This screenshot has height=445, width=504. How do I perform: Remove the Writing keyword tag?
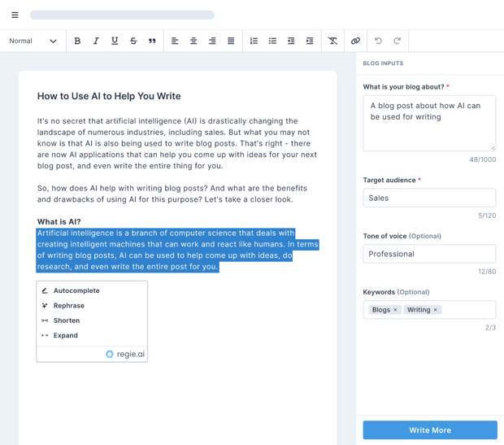click(x=435, y=309)
